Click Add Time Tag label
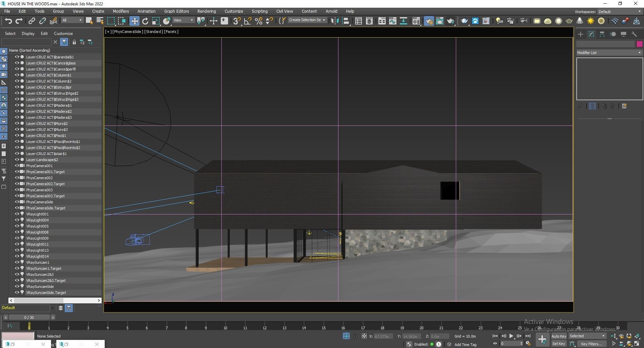Image resolution: width=644 pixels, height=348 pixels. click(x=465, y=344)
